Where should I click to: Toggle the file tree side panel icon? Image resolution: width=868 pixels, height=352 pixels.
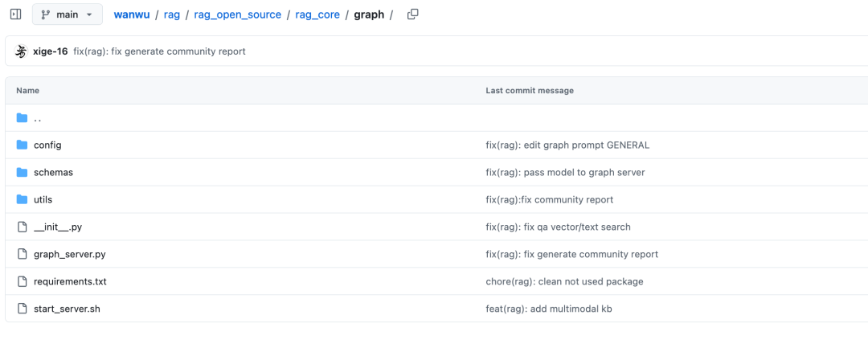pos(15,14)
